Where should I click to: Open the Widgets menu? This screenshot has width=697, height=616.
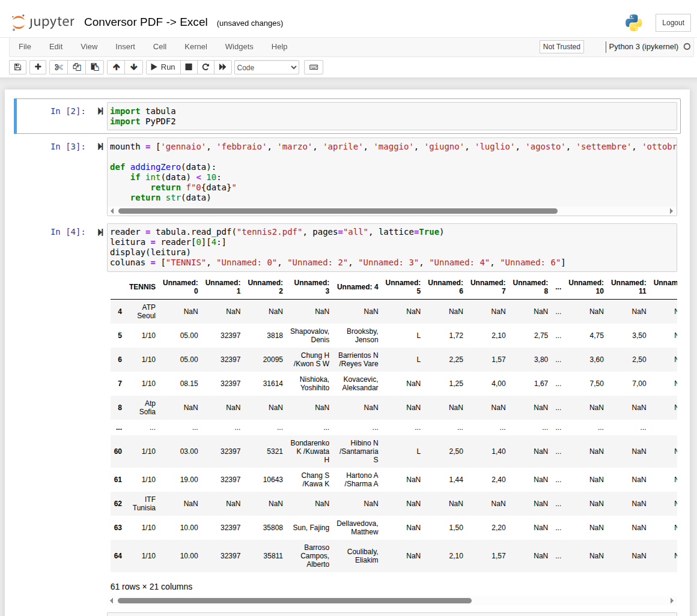(x=239, y=46)
